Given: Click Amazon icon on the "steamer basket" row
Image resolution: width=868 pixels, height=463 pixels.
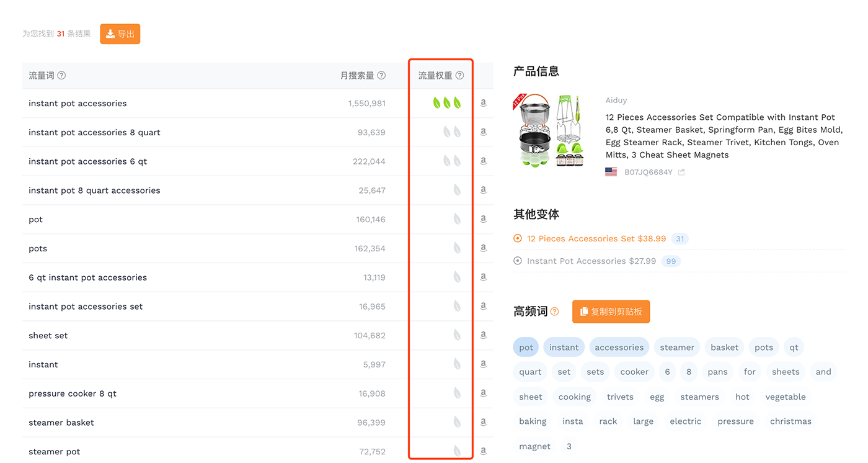Looking at the screenshot, I should click(x=483, y=422).
